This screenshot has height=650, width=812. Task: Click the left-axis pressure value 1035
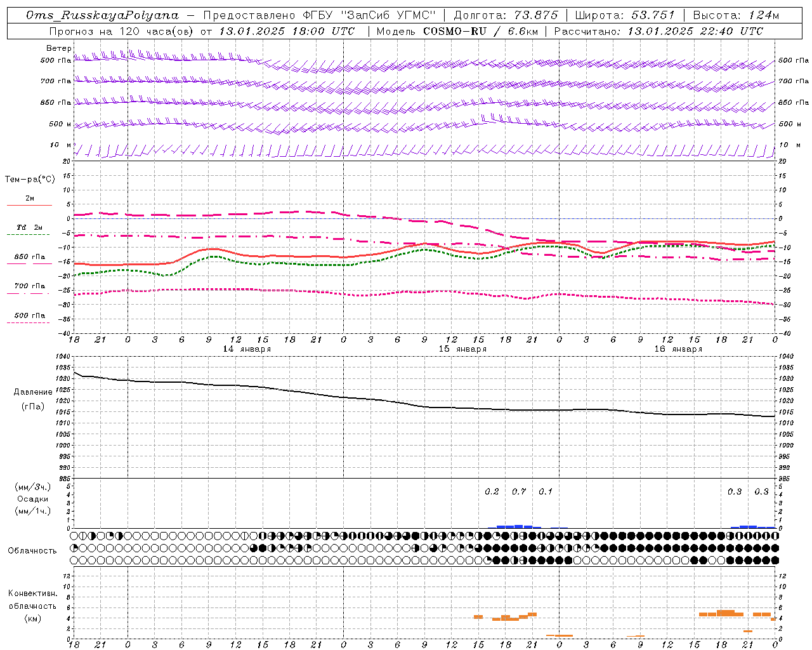pos(65,368)
